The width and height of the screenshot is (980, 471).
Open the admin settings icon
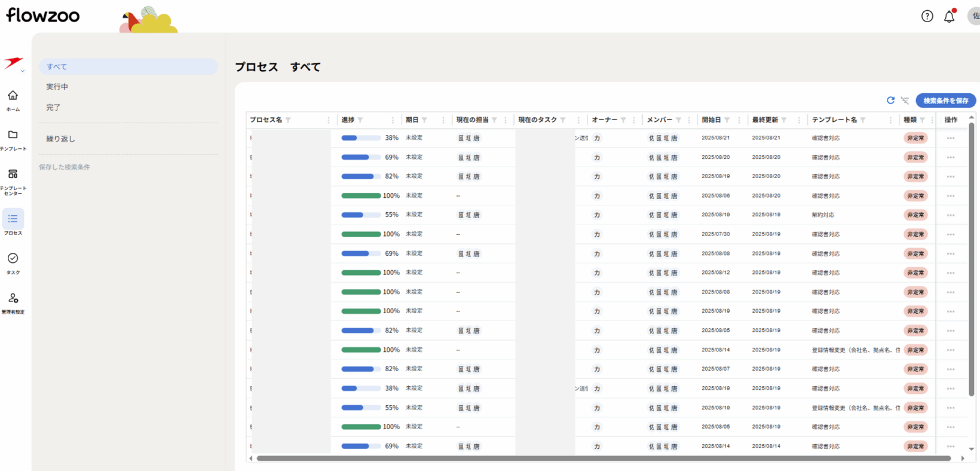coord(13,302)
